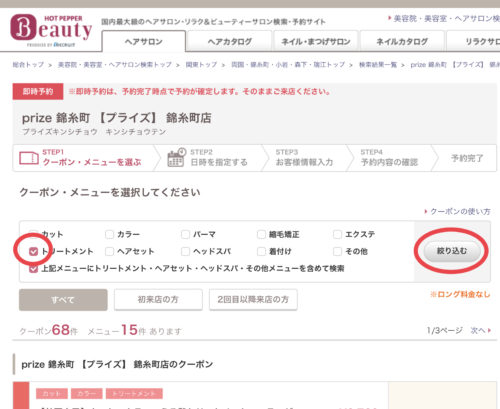This screenshot has width=500, height=409.
Task: Open the 両国・錦糸町・小岩 area breadcrumb
Action: tap(288, 64)
